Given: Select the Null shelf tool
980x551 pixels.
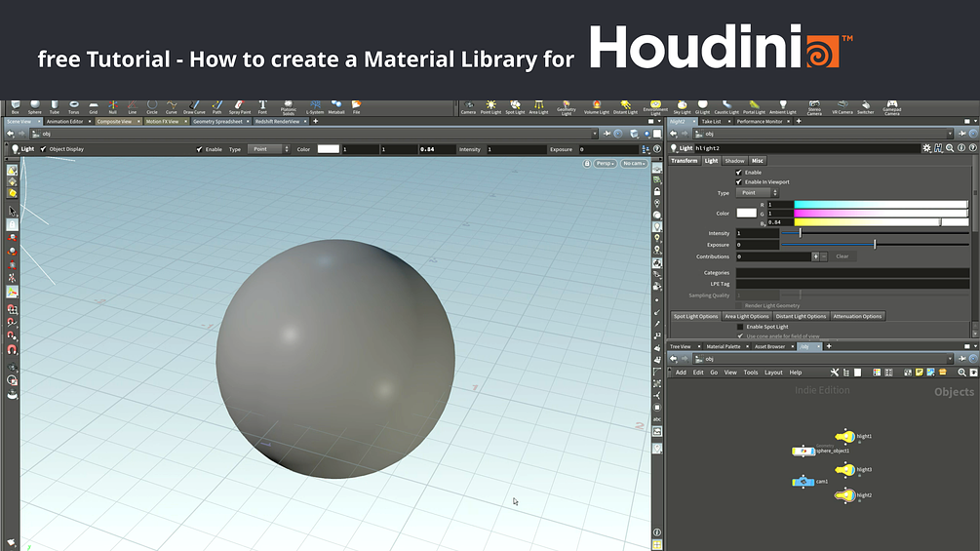Looking at the screenshot, I should (x=112, y=107).
